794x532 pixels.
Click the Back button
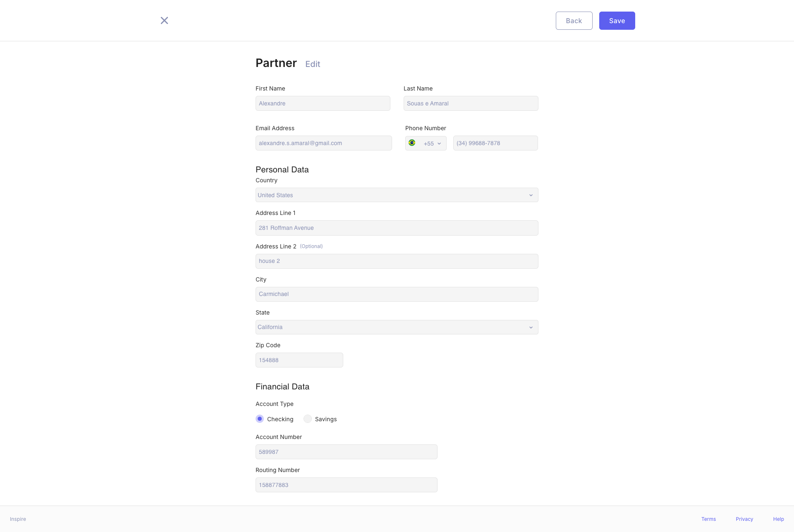pyautogui.click(x=574, y=21)
